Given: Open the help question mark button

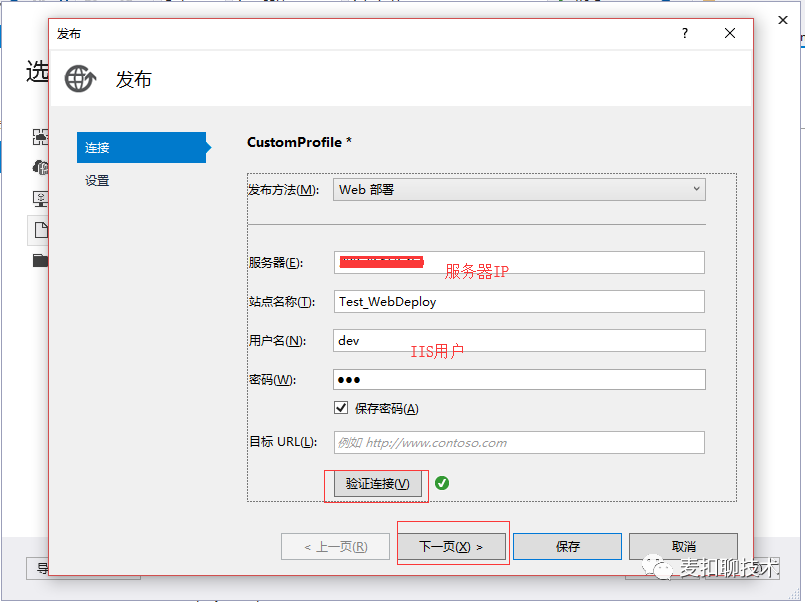Looking at the screenshot, I should coord(684,33).
